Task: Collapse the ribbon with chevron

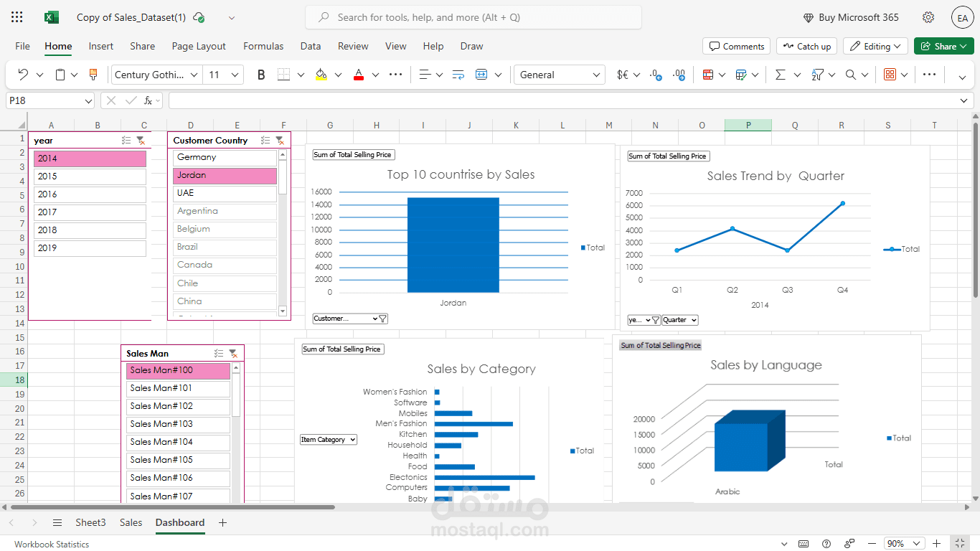Action: point(963,76)
